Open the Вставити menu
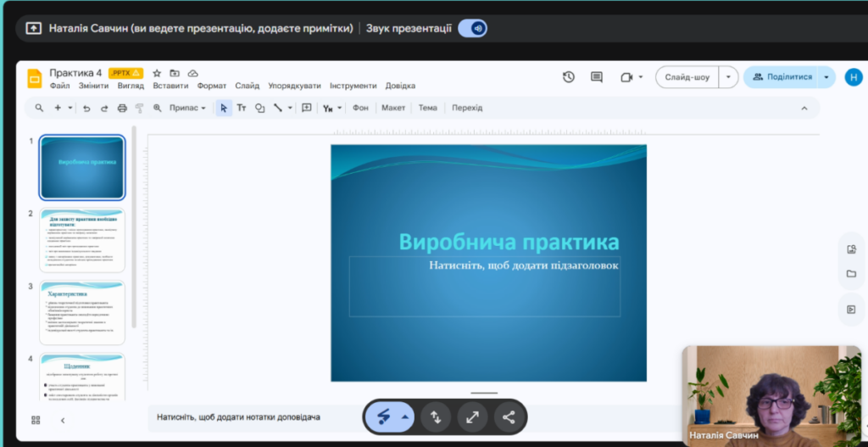This screenshot has width=868, height=447. tap(170, 86)
